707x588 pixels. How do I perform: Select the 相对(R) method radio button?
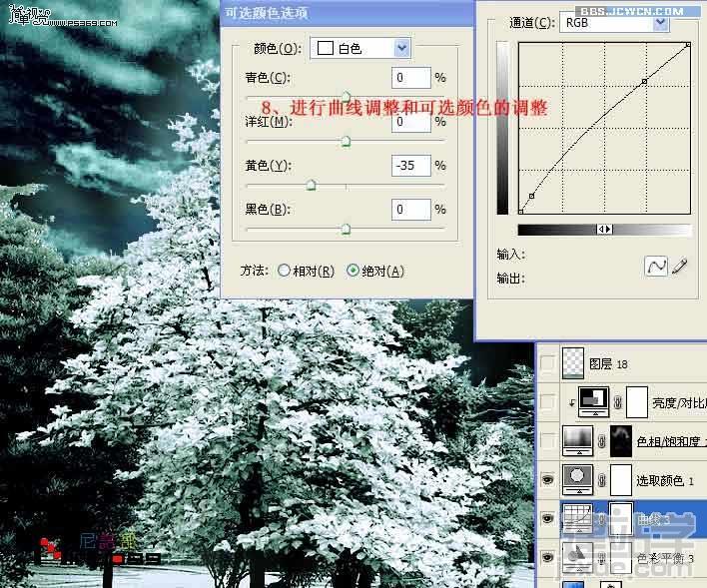(x=284, y=271)
